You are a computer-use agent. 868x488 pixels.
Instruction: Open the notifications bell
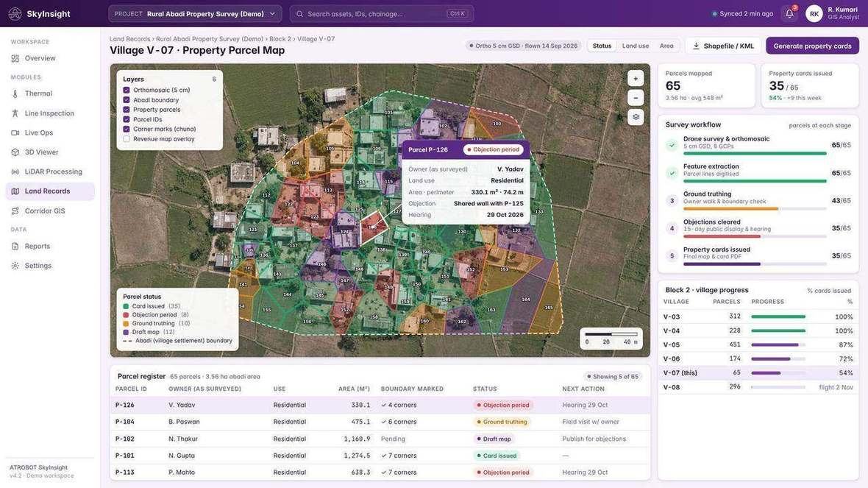(789, 14)
